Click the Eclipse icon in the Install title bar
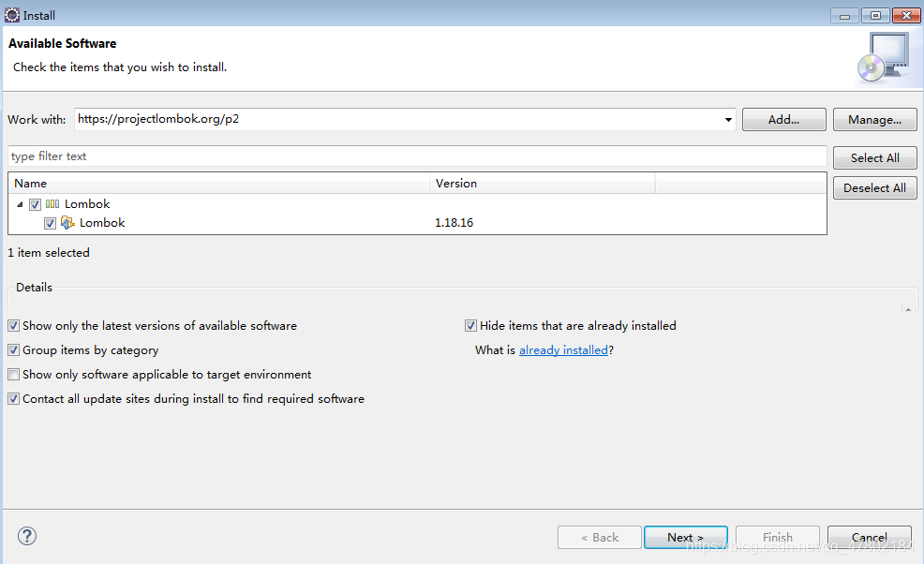Screen dimensions: 924x564 point(12,15)
